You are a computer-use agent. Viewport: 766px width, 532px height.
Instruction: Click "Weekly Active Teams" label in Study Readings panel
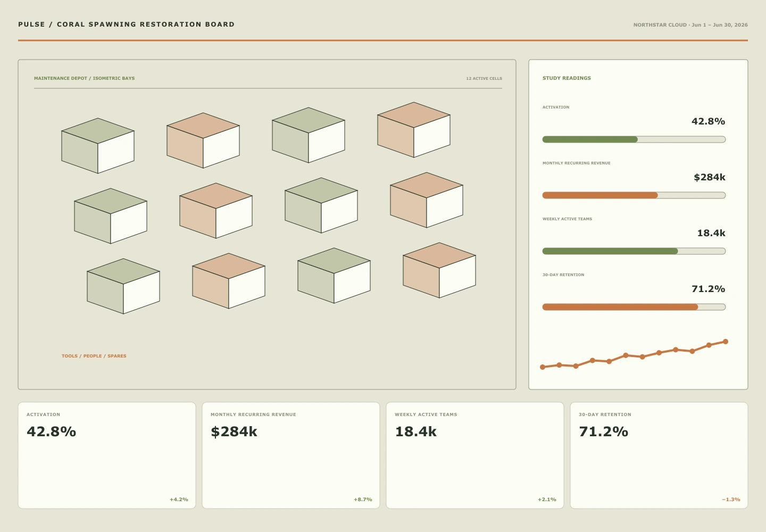pyautogui.click(x=567, y=219)
